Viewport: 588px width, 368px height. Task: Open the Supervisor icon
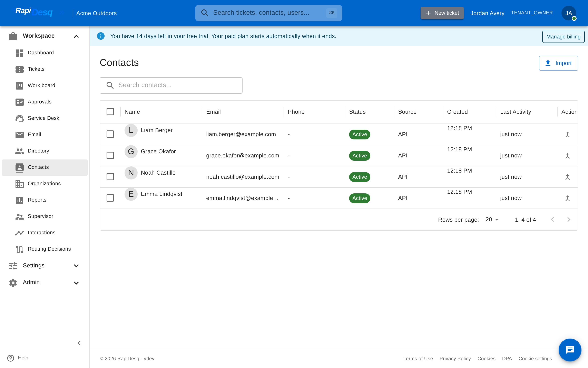tap(19, 216)
